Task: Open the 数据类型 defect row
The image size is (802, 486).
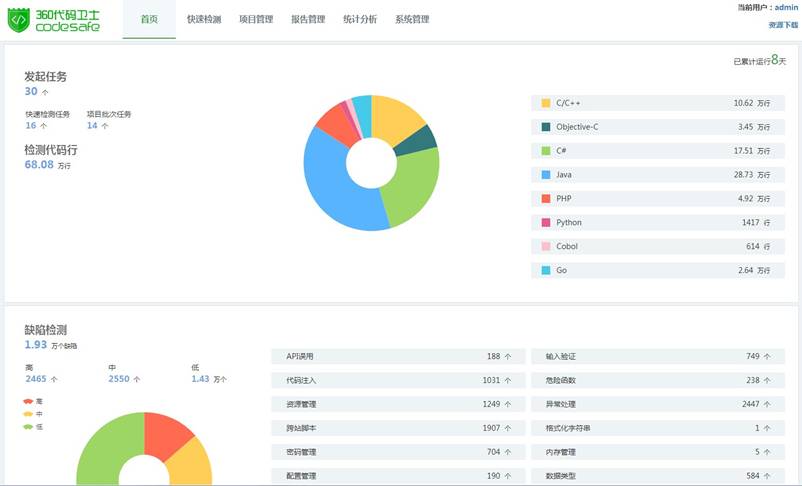Action: 658,476
